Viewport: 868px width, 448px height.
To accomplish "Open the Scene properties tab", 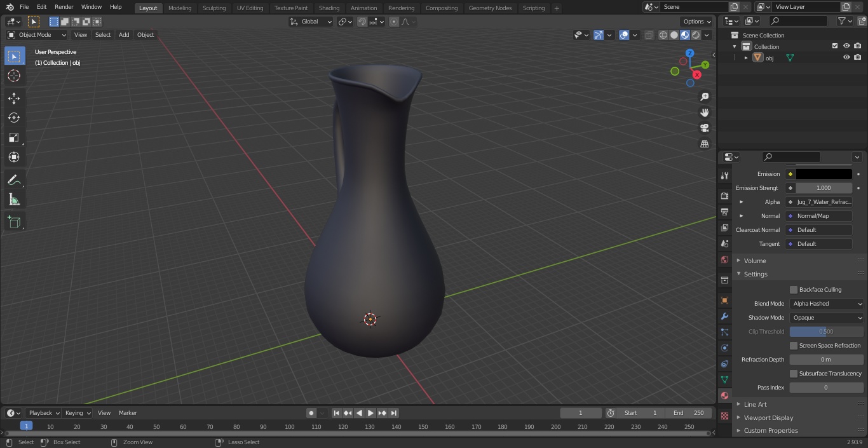I will (x=724, y=243).
